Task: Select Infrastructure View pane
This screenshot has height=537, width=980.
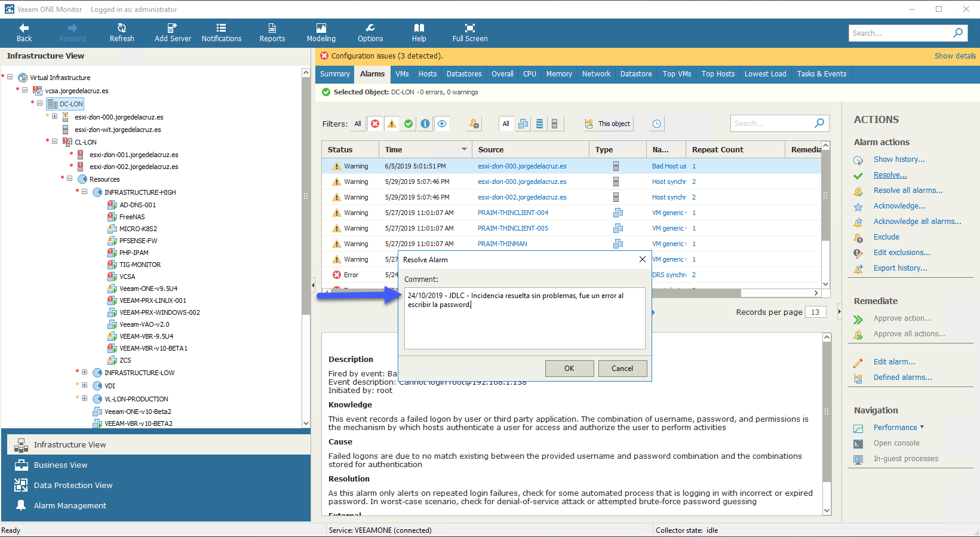Action: [159, 444]
